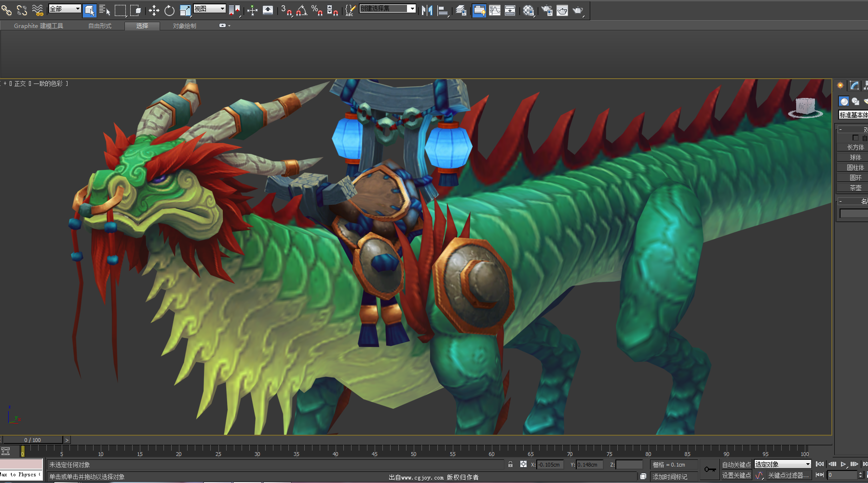Click the X coordinate field

pos(551,465)
